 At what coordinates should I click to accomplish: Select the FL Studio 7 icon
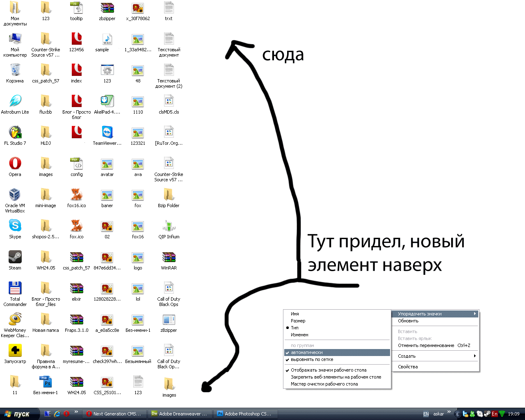(x=15, y=132)
